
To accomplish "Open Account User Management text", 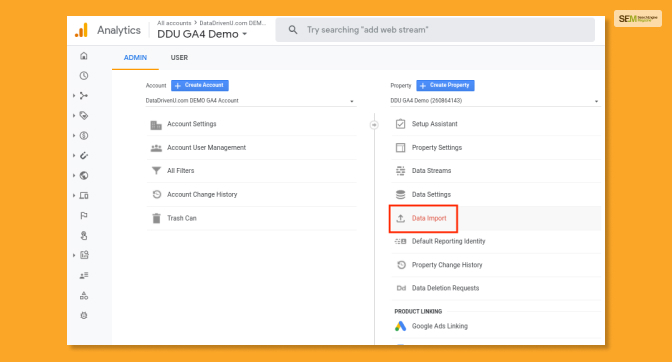I will coord(206,147).
